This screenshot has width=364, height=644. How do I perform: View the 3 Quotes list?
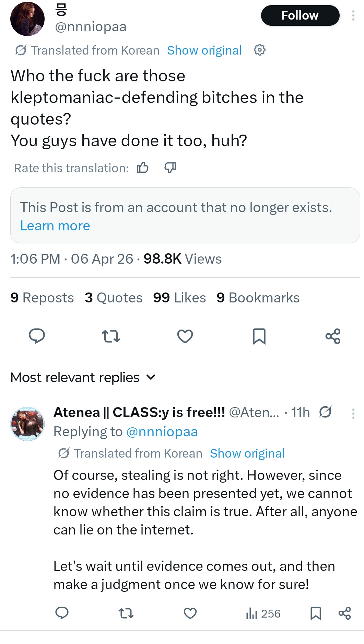click(114, 298)
